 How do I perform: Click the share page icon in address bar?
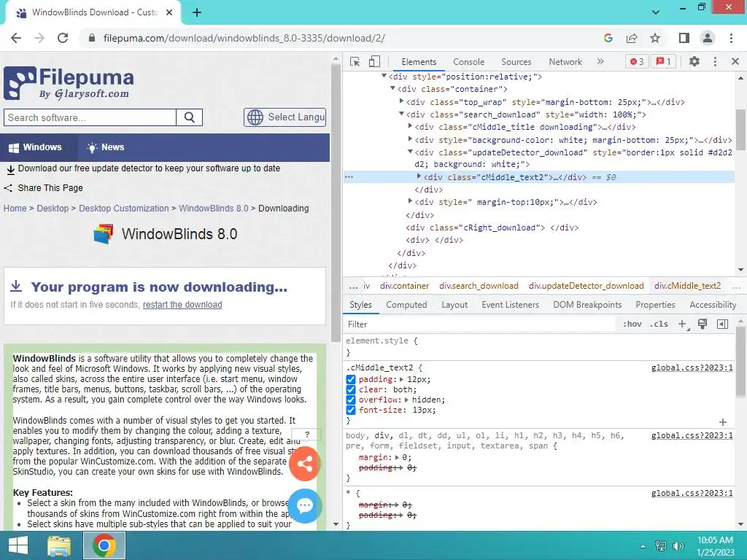[632, 38]
